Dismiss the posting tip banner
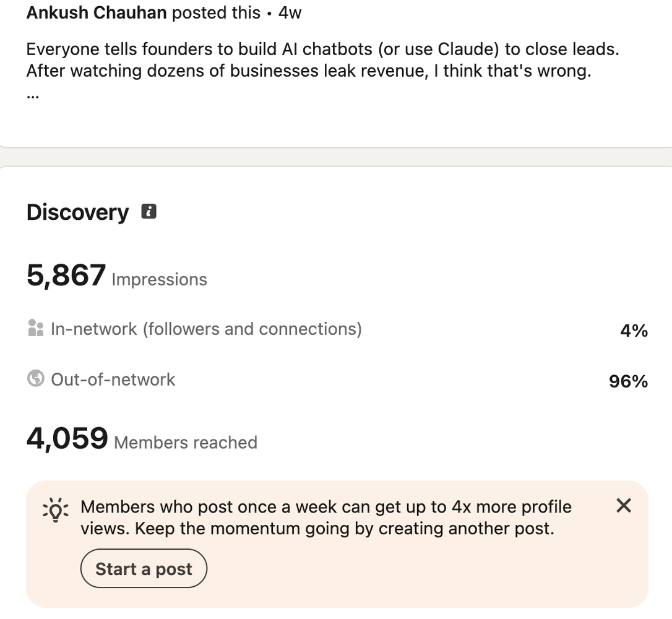Screen dimensions: 672x619 624,505
